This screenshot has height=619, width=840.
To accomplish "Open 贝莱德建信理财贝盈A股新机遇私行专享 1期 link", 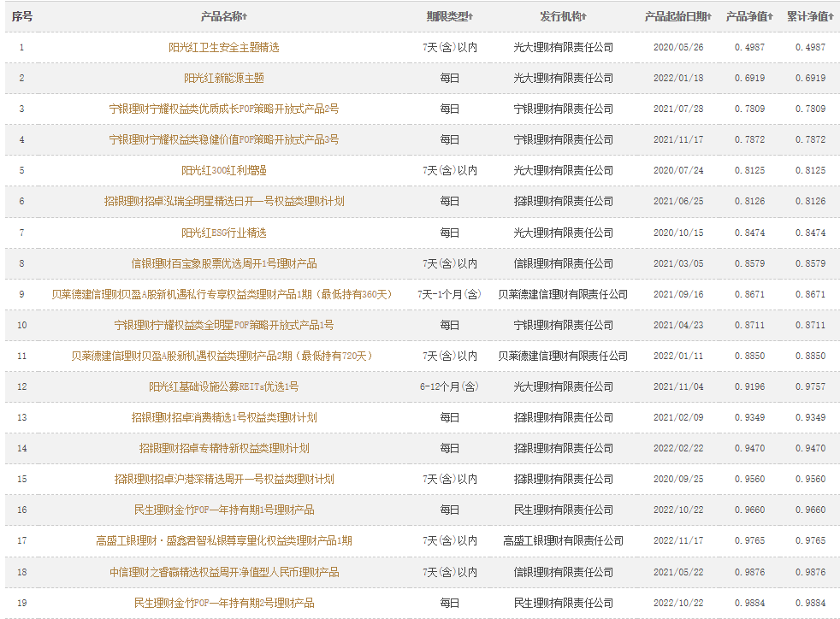I will pos(222,294).
